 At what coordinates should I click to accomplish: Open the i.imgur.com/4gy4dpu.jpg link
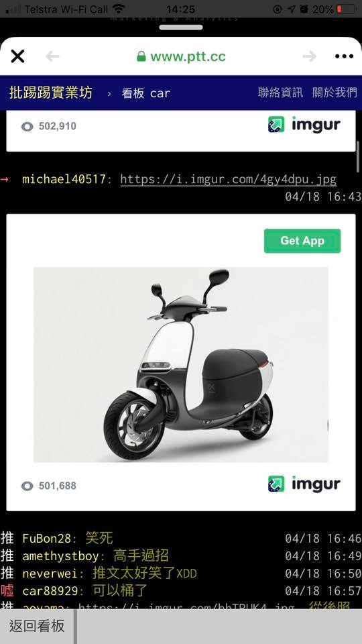coord(229,180)
